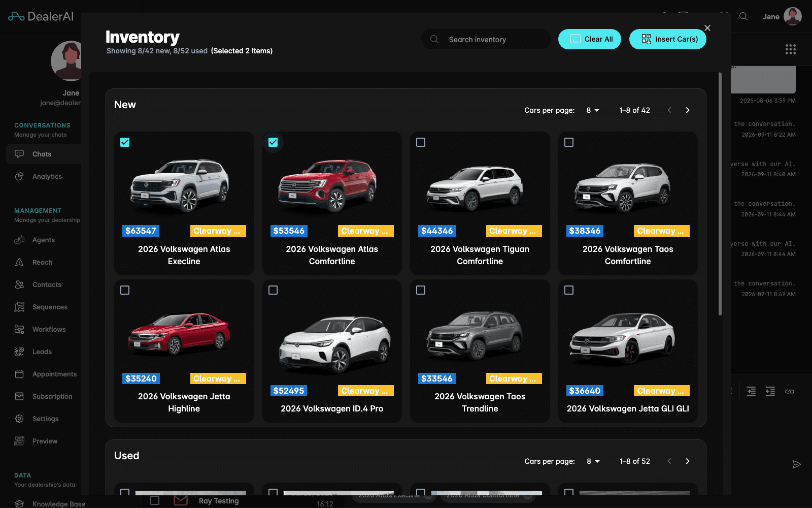Check the 2026 Jetta Highline checkbox
Viewport: 812px width, 508px height.
click(x=125, y=290)
